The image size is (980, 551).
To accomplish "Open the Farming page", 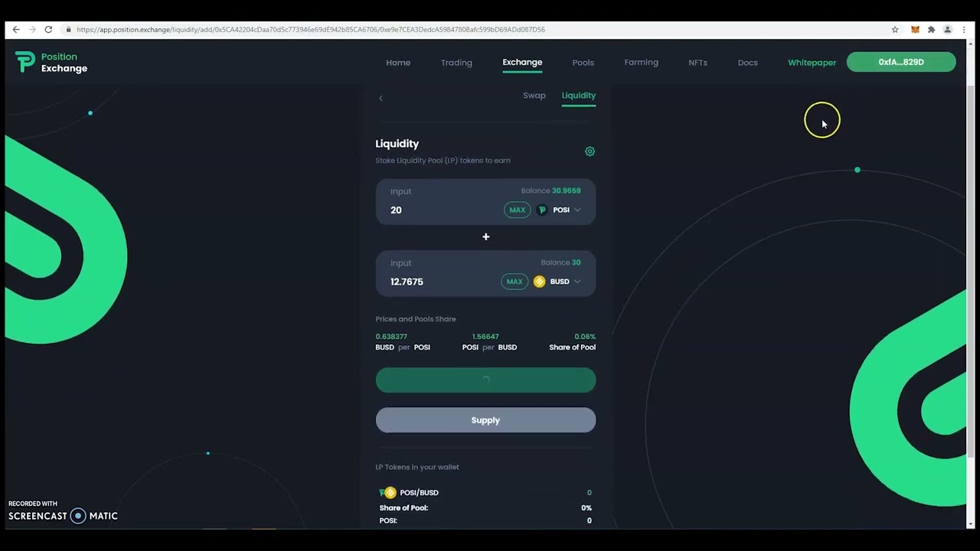I will click(641, 63).
